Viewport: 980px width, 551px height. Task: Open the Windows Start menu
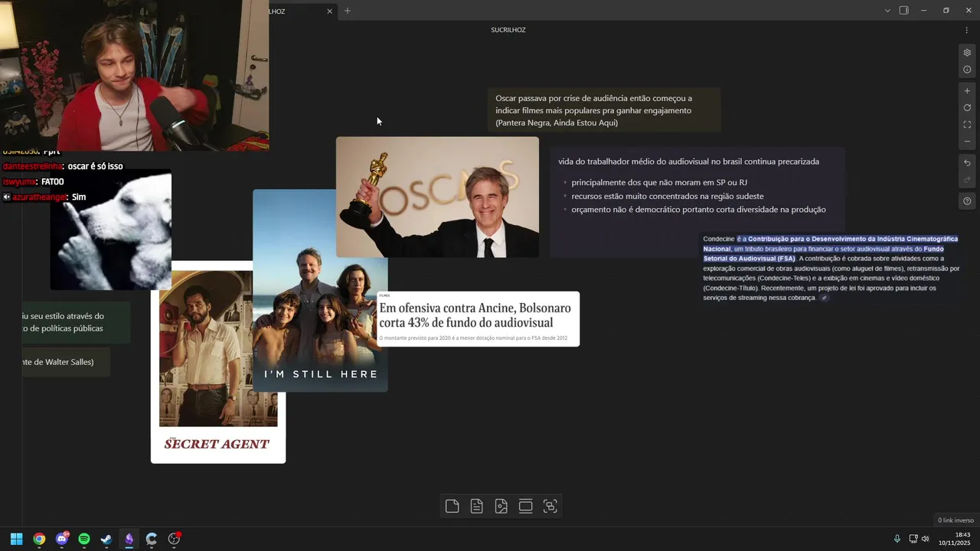pos(16,539)
